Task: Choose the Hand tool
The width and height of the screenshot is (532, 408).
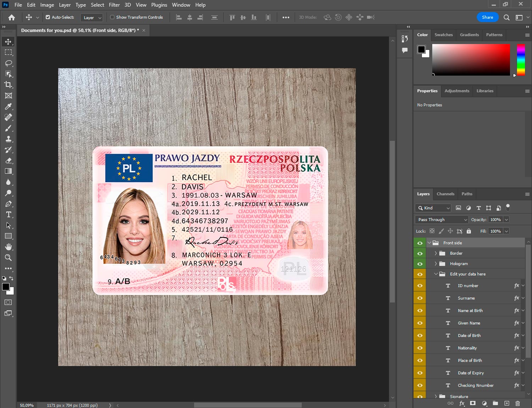Action: (x=8, y=247)
